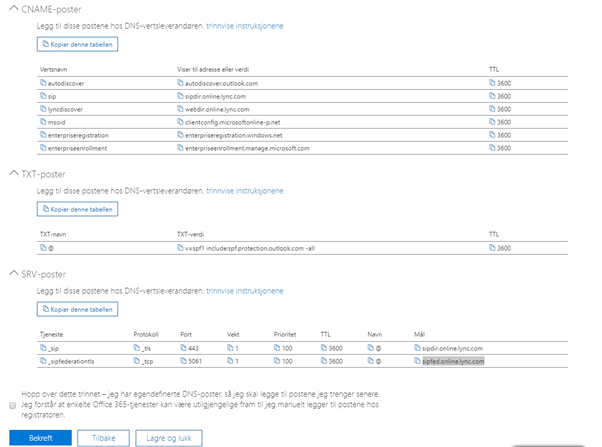The image size is (602, 447).
Task: Copy the enterpriseenrollment host name
Action: pos(43,147)
